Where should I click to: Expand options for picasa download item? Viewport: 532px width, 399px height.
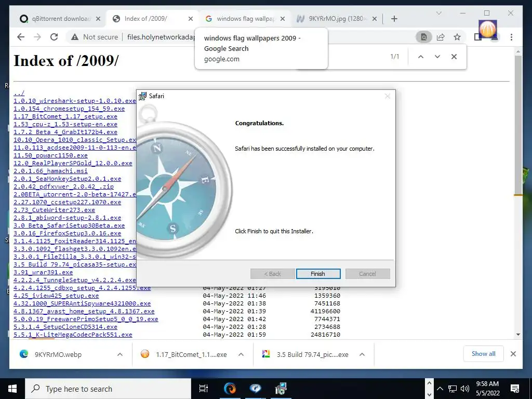pyautogui.click(x=362, y=354)
